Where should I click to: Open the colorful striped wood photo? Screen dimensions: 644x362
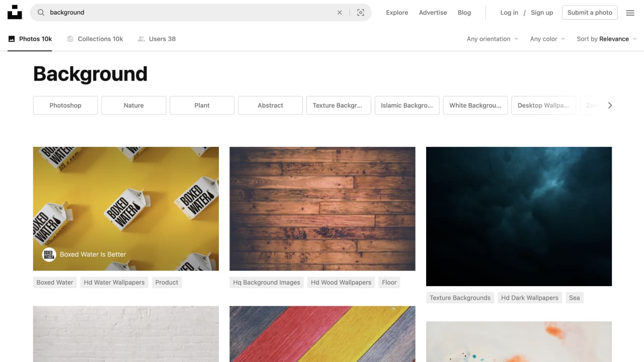click(323, 334)
